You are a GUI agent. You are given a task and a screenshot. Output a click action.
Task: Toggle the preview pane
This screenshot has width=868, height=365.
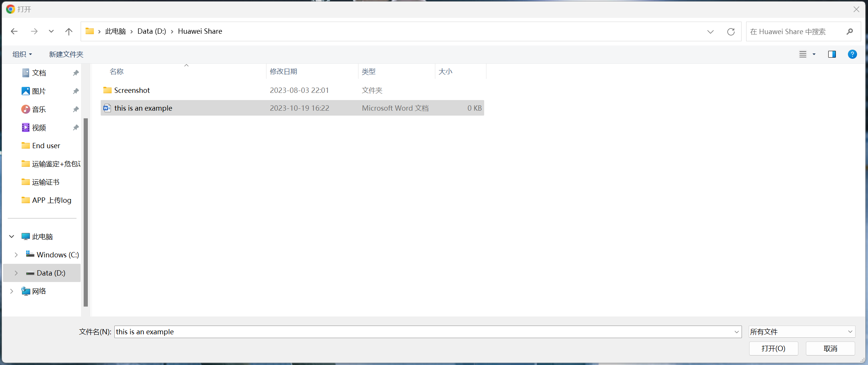[832, 54]
